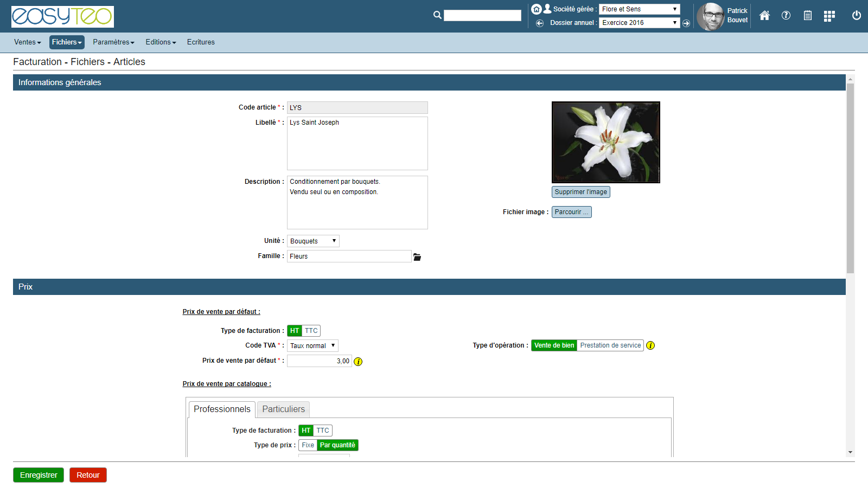The height and width of the screenshot is (488, 868).
Task: Open the applications grid icon
Action: click(x=829, y=16)
